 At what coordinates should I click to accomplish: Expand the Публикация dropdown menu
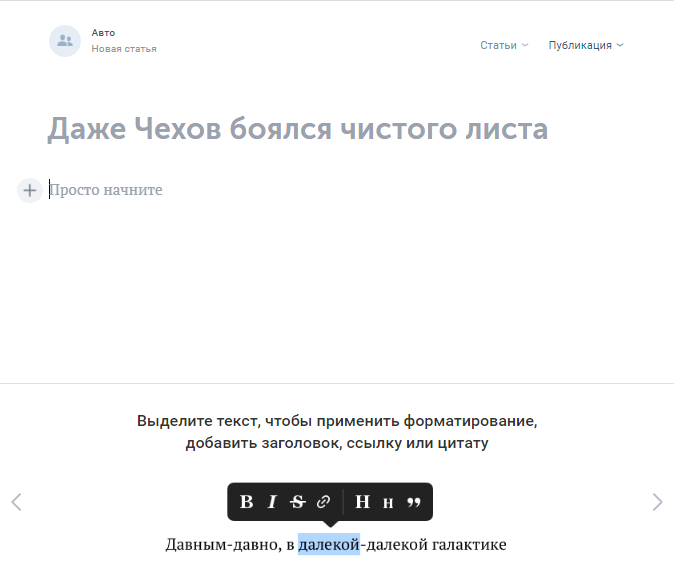click(585, 45)
